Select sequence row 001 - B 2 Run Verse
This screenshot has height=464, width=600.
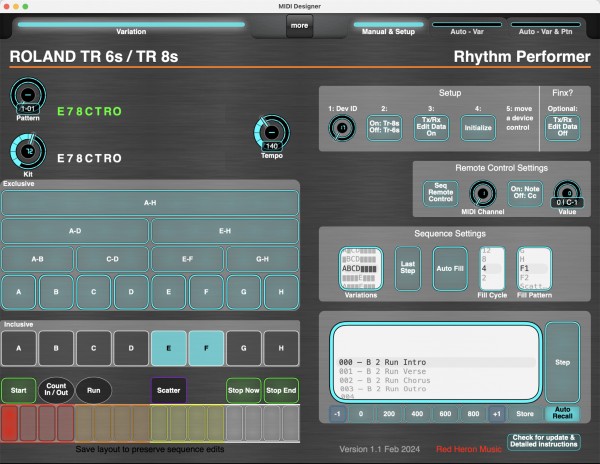click(x=435, y=371)
